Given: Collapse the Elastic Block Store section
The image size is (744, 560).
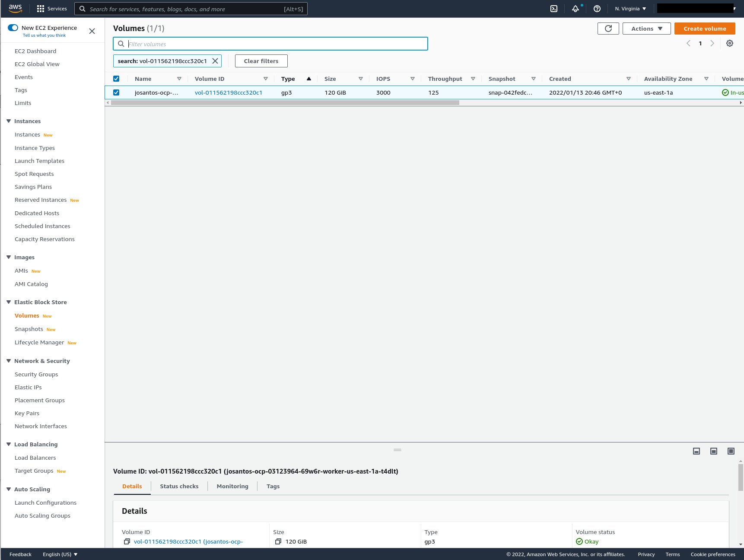Looking at the screenshot, I should pyautogui.click(x=8, y=302).
